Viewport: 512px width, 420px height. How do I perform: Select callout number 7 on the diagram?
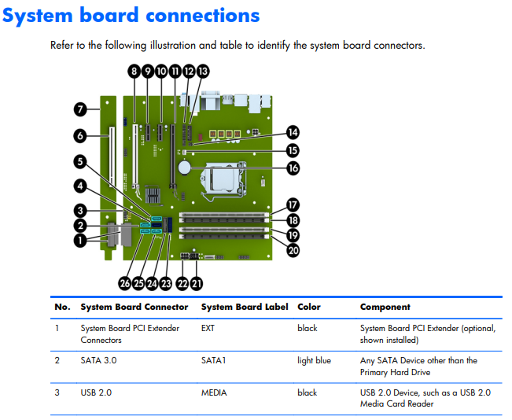(x=80, y=109)
